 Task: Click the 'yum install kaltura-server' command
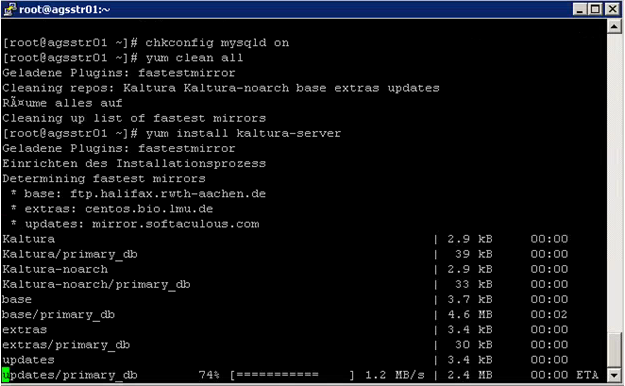click(x=243, y=133)
